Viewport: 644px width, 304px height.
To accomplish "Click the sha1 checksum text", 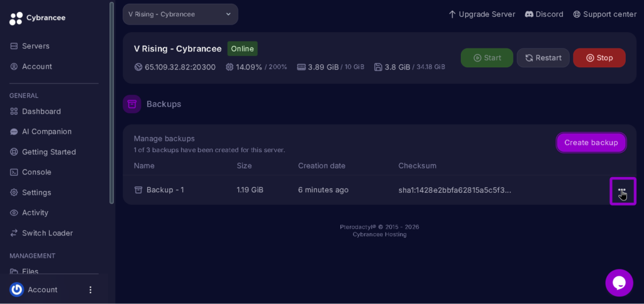I will [455, 190].
